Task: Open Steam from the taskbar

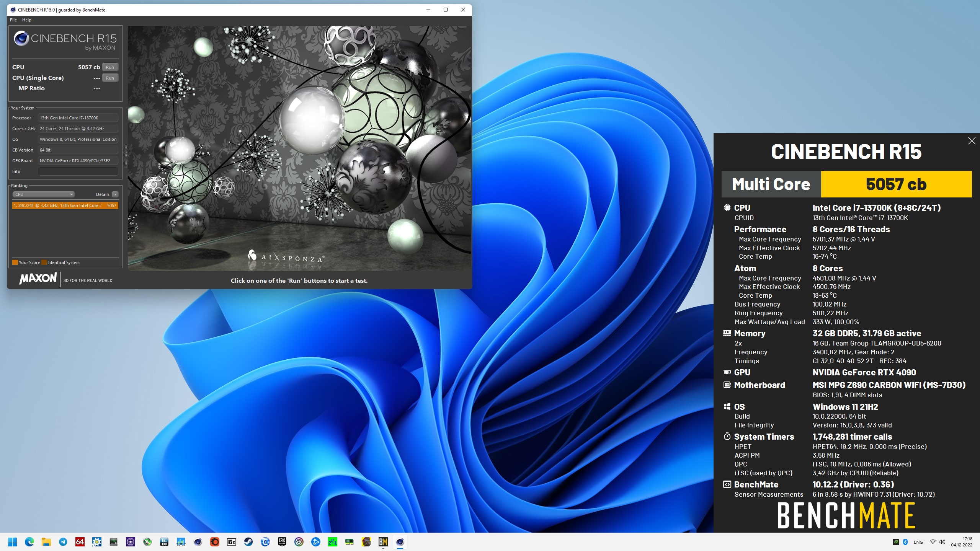Action: point(248,542)
